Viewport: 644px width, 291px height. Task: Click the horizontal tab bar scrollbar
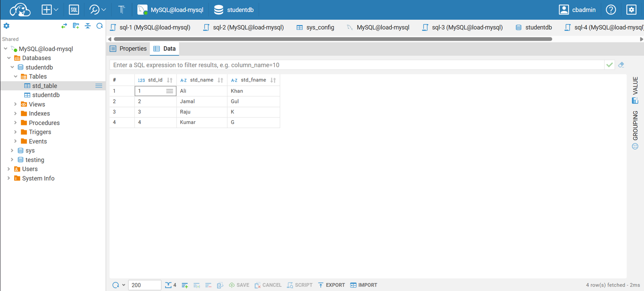coord(332,39)
